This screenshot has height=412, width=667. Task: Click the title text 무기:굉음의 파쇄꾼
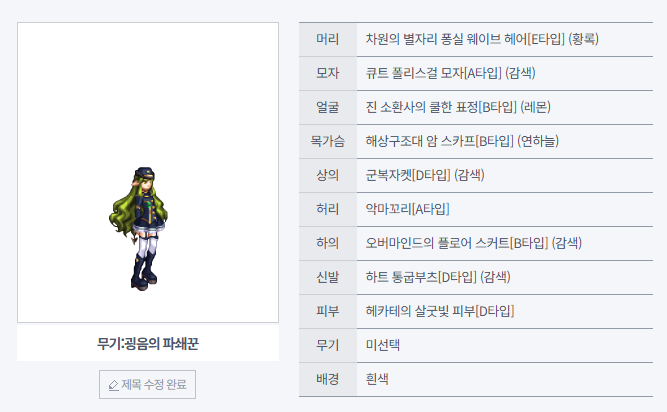point(148,343)
